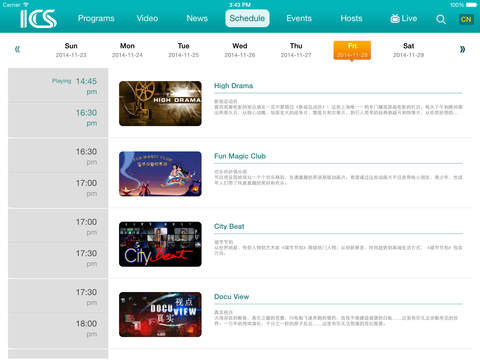480x360 pixels.
Task: Switch to the Video tab
Action: [147, 18]
